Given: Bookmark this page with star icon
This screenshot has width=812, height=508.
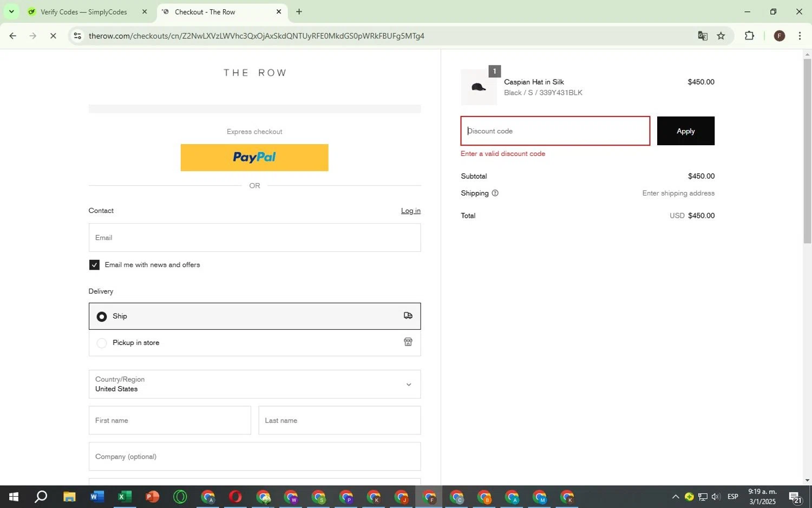Looking at the screenshot, I should click(x=721, y=36).
